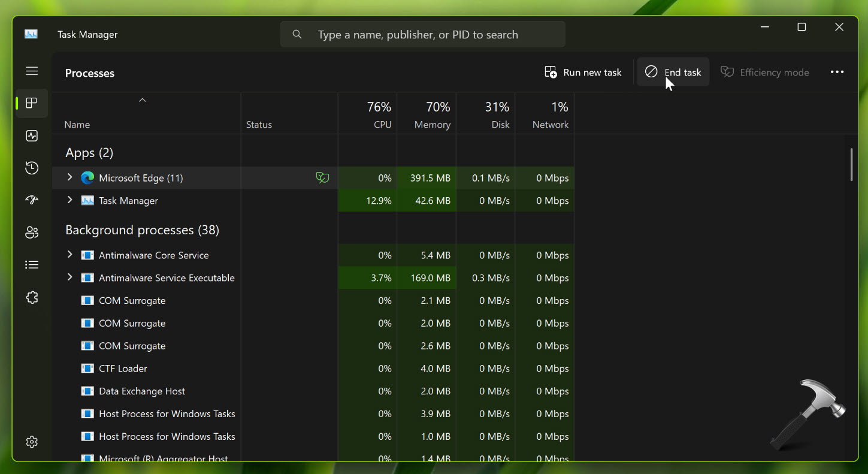
Task: Open the Details page icon
Action: [32, 265]
